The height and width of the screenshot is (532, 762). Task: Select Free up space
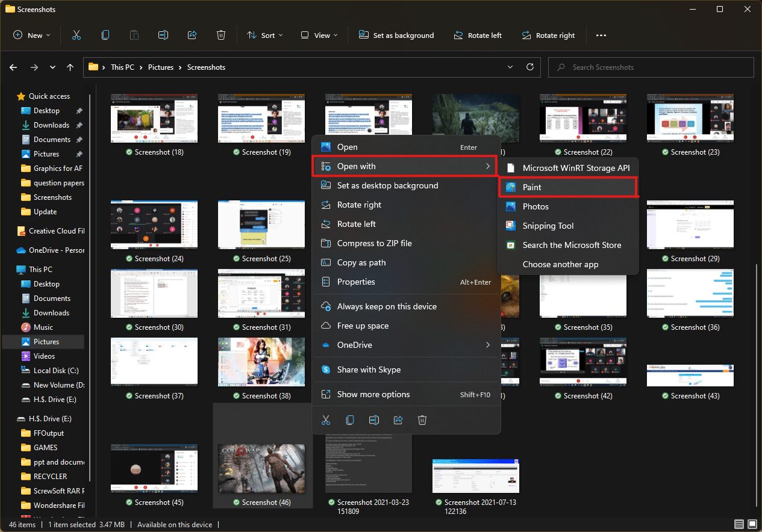pos(406,326)
